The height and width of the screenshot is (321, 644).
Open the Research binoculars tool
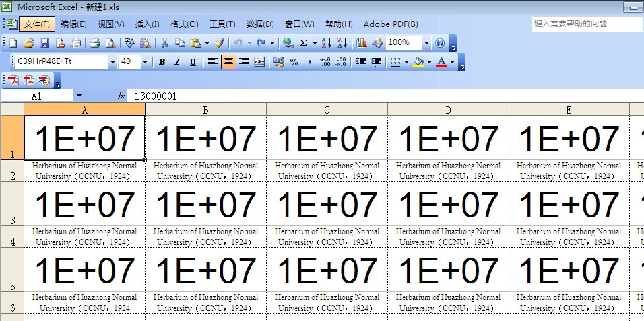tap(145, 43)
